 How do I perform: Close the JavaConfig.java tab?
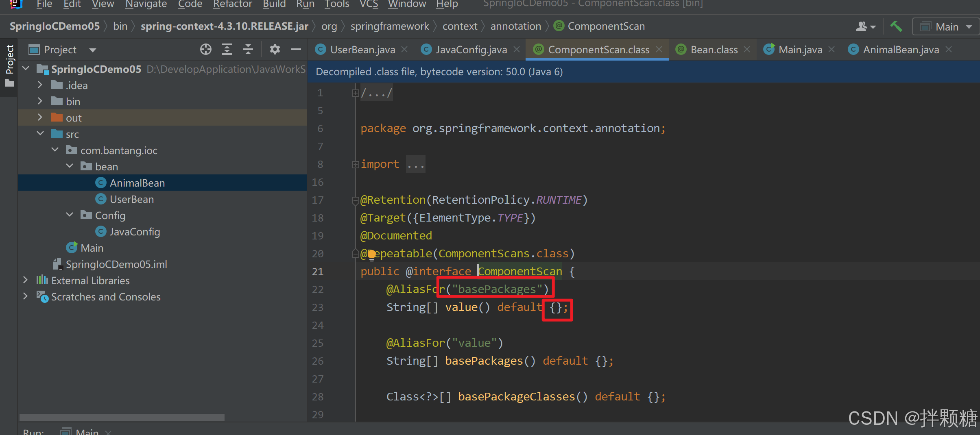pyautogui.click(x=517, y=49)
